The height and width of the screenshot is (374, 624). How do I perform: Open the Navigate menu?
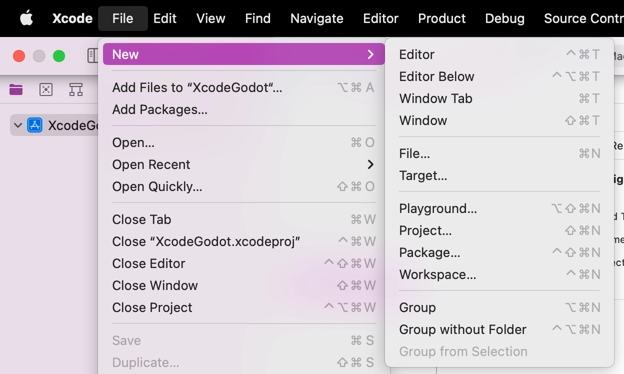pyautogui.click(x=317, y=18)
